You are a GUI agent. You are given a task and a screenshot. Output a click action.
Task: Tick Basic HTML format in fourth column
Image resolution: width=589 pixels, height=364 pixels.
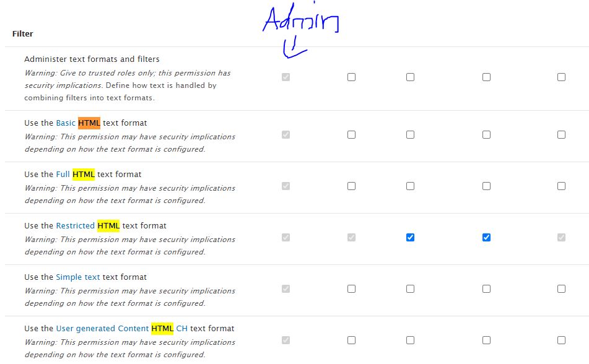486,135
